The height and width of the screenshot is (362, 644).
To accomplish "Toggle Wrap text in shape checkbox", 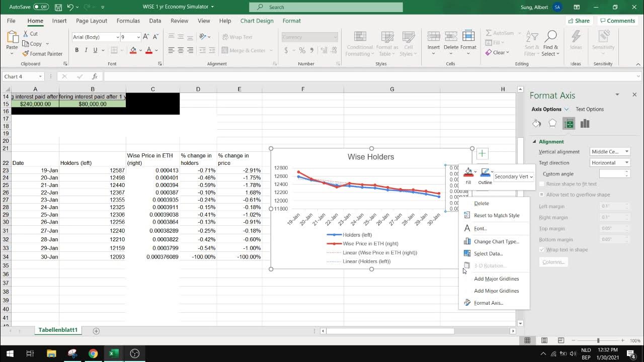I will [x=542, y=249].
